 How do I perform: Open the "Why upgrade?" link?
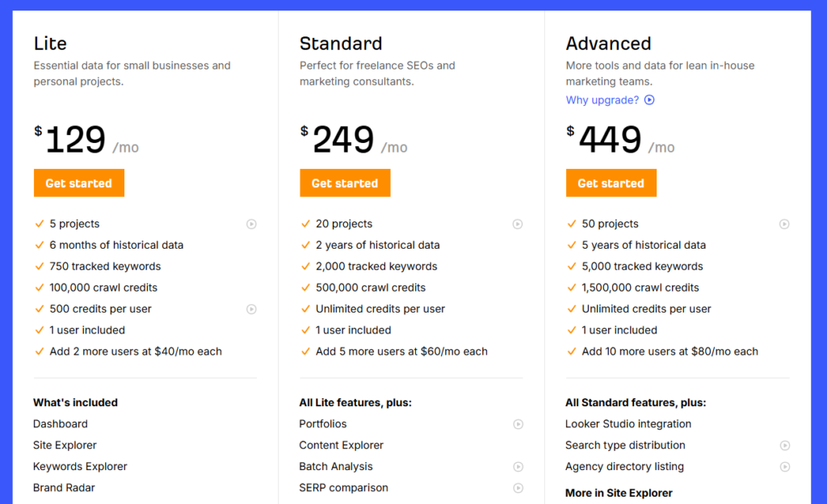pyautogui.click(x=603, y=100)
